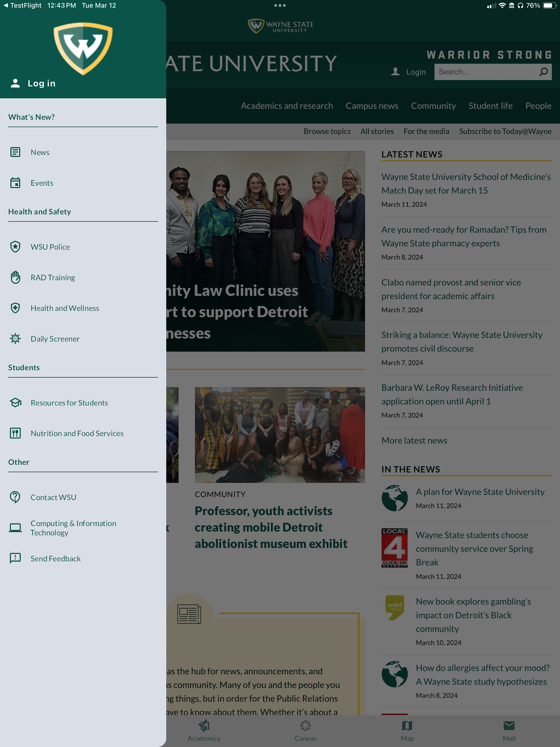Select For the media link
This screenshot has height=747, width=560.
pos(426,131)
